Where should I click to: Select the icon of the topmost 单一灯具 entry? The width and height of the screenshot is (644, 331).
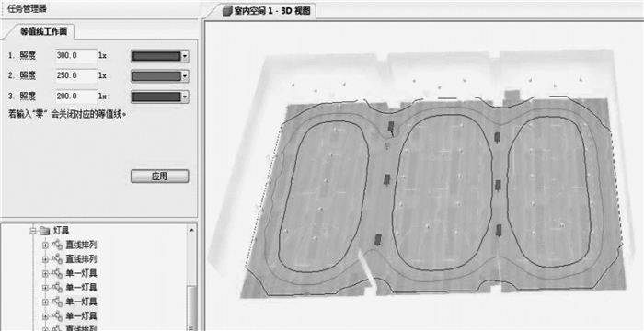coord(57,273)
